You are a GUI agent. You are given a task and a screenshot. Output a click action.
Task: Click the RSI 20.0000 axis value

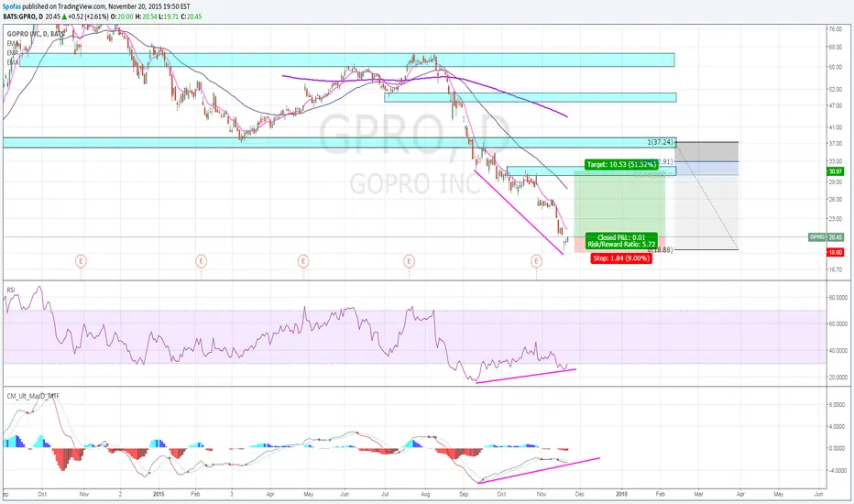(x=838, y=377)
